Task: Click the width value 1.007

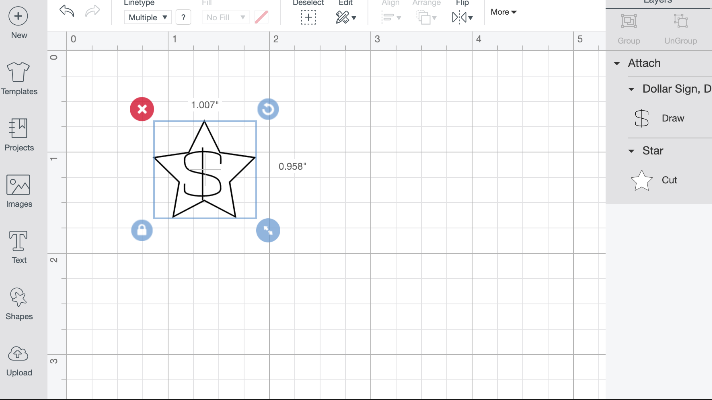Action: click(204, 105)
